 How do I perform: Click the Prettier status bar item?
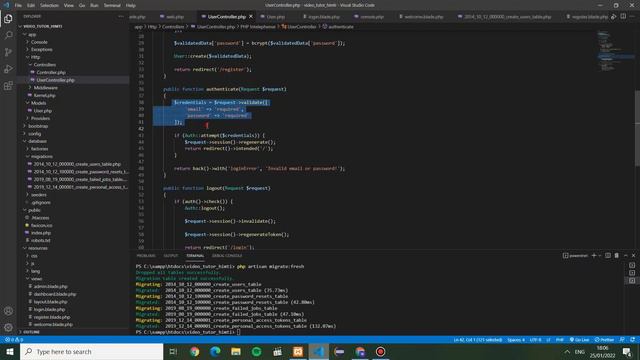(604, 340)
